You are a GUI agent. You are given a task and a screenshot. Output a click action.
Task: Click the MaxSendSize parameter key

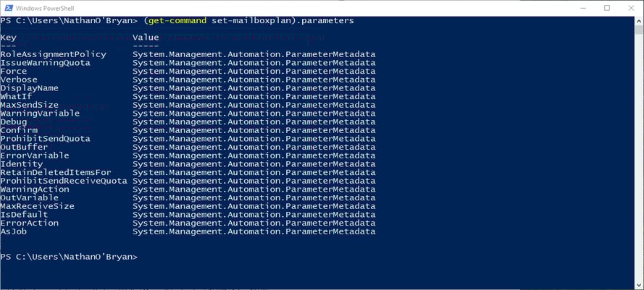tap(30, 105)
